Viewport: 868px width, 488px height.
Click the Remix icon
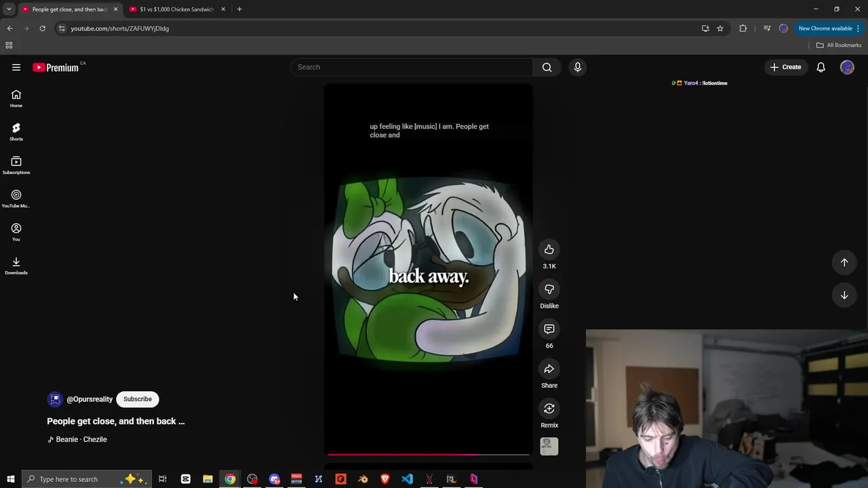(x=549, y=409)
